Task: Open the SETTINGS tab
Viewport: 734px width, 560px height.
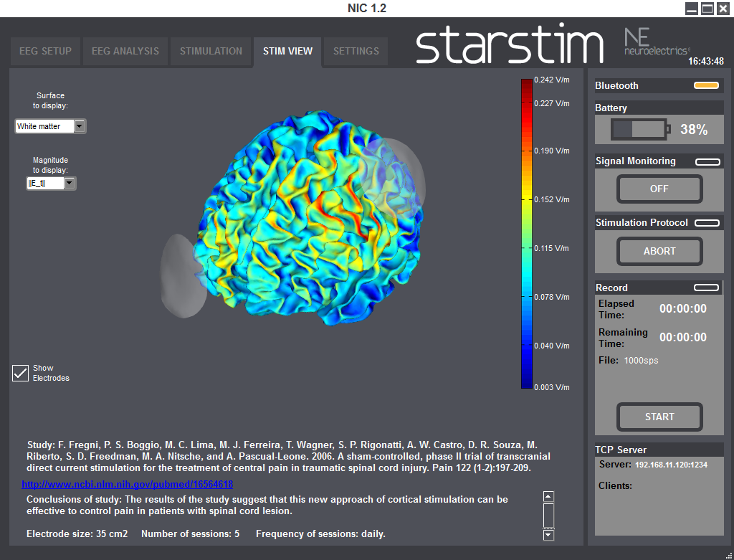Action: pyautogui.click(x=356, y=51)
